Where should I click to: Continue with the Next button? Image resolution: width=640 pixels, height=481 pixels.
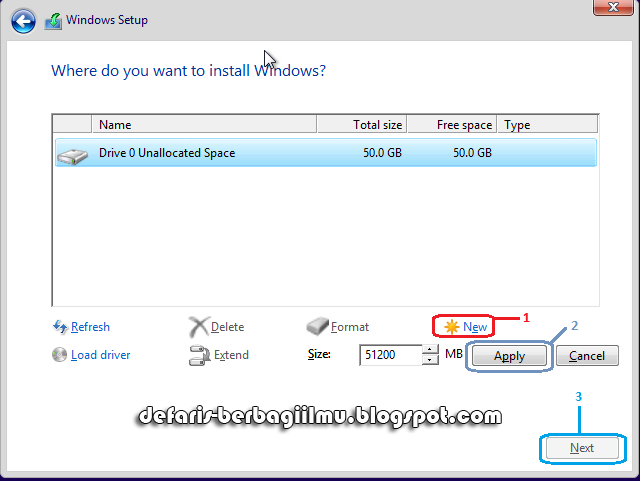point(582,448)
